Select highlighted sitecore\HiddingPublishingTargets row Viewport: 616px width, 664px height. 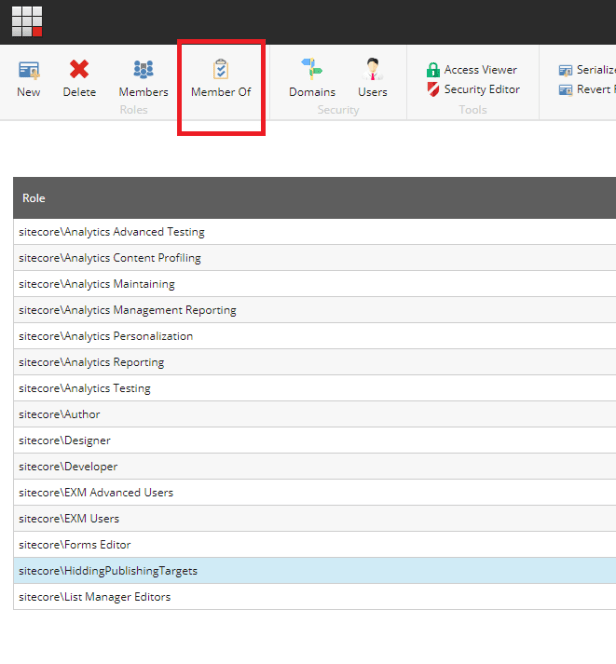[108, 571]
